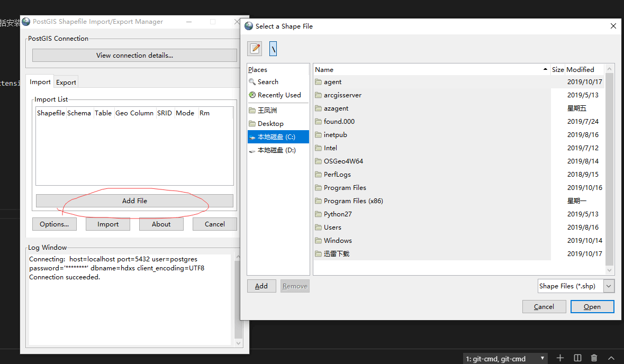624x364 pixels.
Task: Click the Add File button
Action: [134, 201]
